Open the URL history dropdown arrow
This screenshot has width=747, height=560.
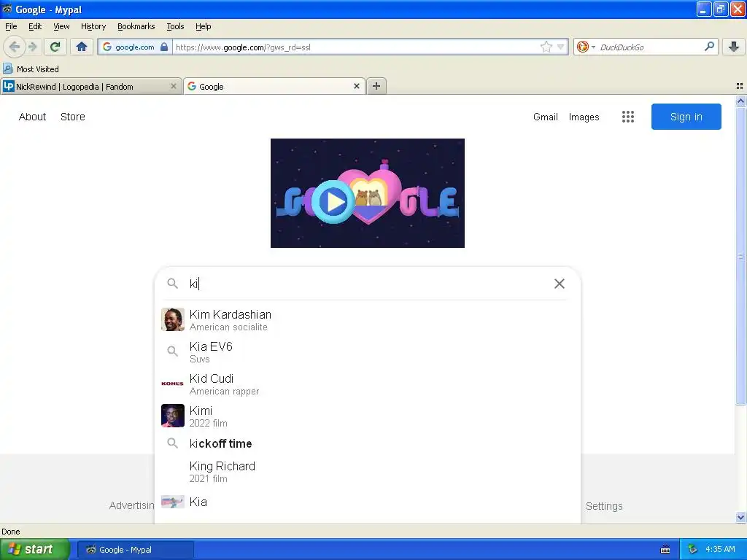[x=561, y=47]
